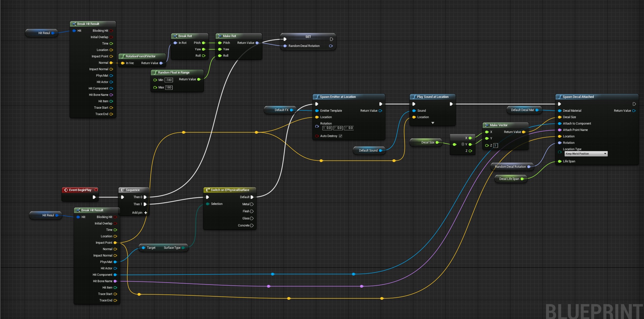Select the Random Float in Range node title
This screenshot has width=644, height=319.
point(174,73)
